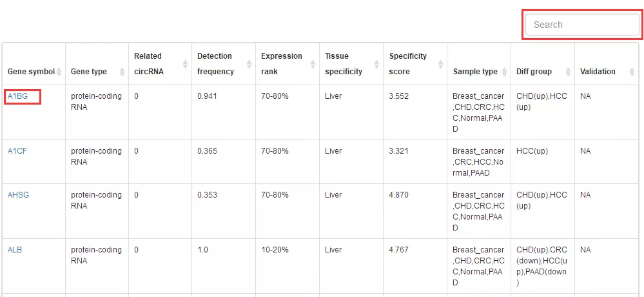Open the ALB gene link

(15, 250)
